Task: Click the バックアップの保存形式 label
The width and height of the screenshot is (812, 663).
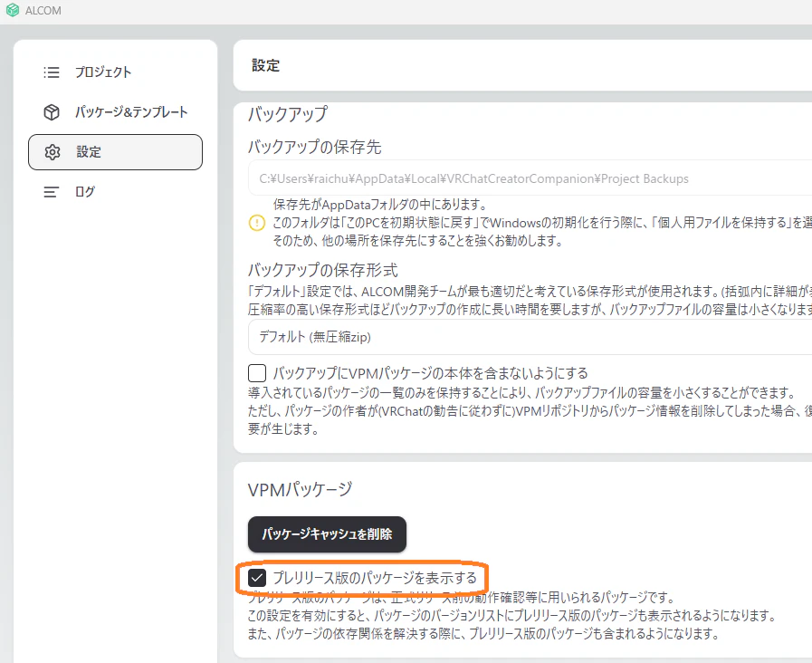Action: click(322, 270)
